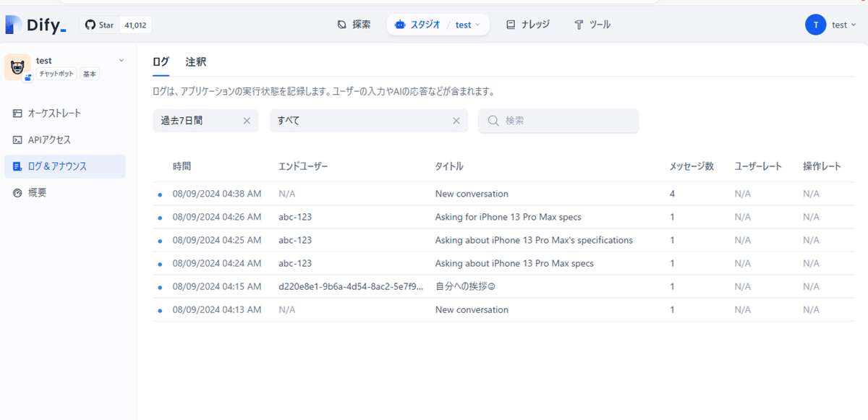Click the 41,012 star count button
Viewport: 868px width, 420px height.
[x=135, y=24]
